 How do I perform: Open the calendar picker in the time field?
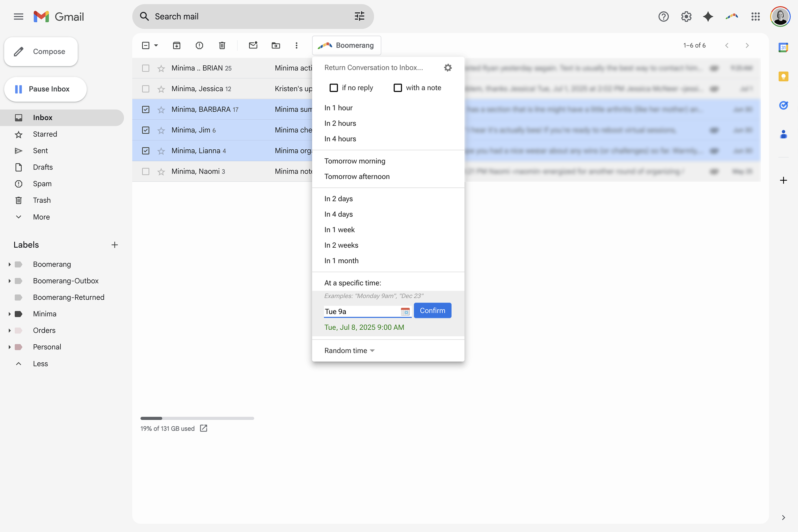point(405,311)
